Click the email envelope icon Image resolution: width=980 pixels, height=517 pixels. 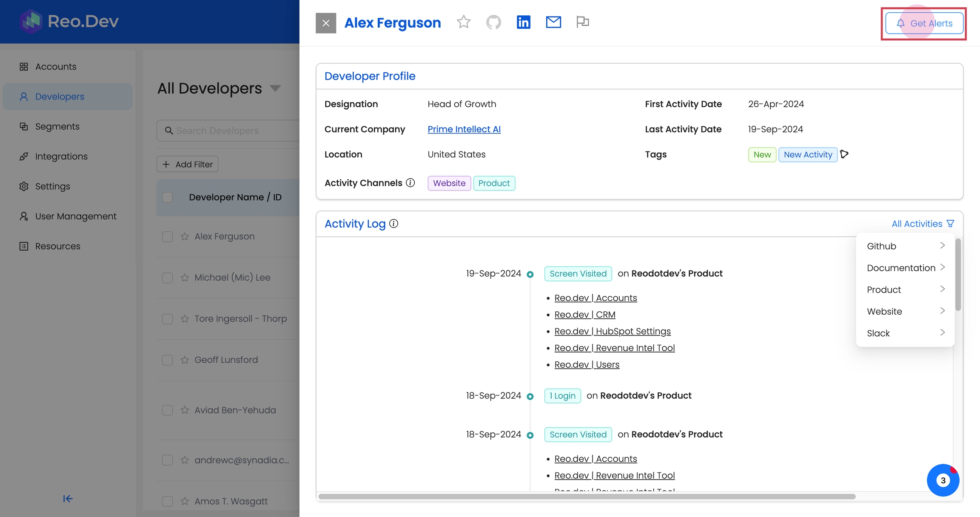tap(553, 22)
